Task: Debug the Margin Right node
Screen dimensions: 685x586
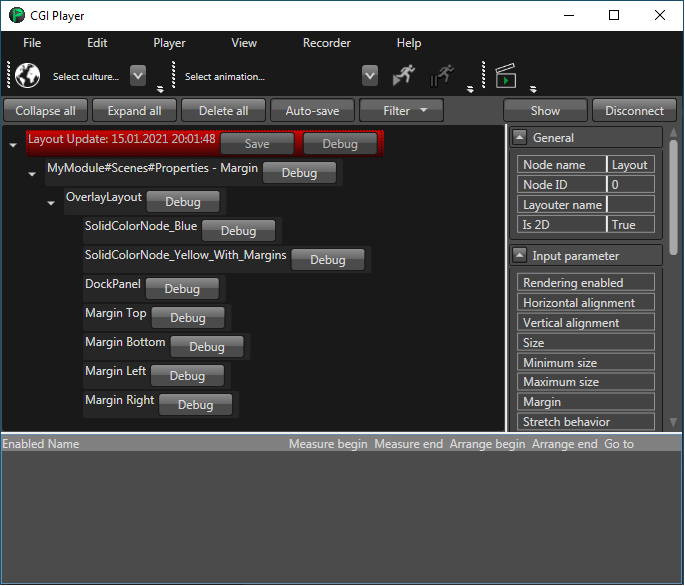Action: point(195,405)
